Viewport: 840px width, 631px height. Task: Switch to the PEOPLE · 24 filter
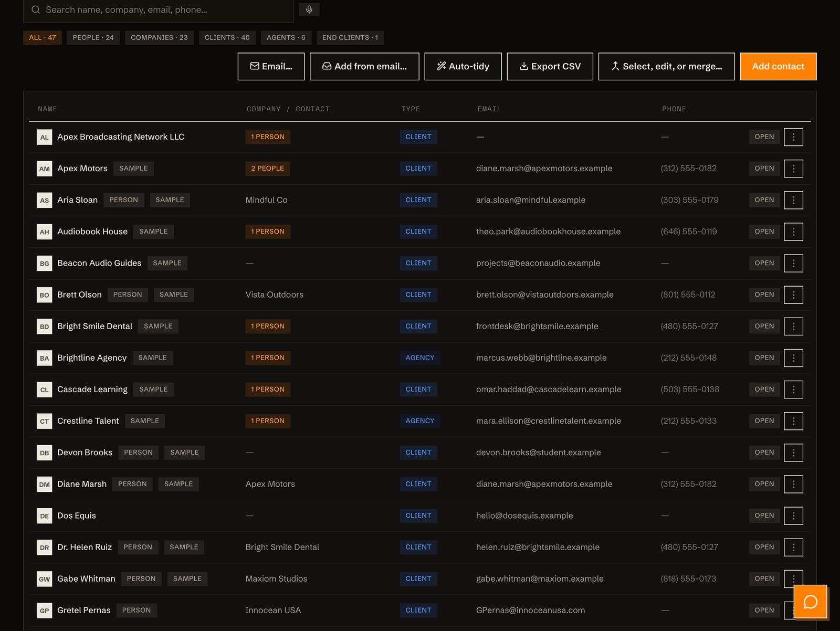[93, 38]
